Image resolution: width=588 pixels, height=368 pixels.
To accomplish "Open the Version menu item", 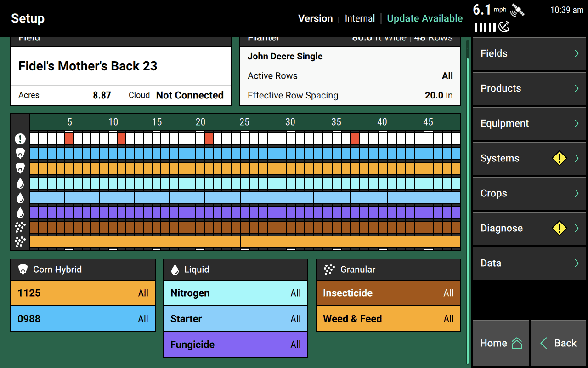I will [x=316, y=18].
